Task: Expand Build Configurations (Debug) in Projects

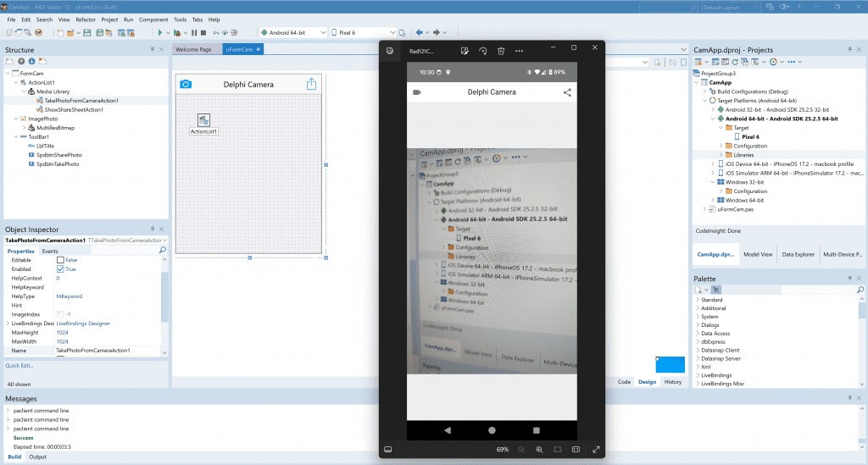Action: coord(704,91)
